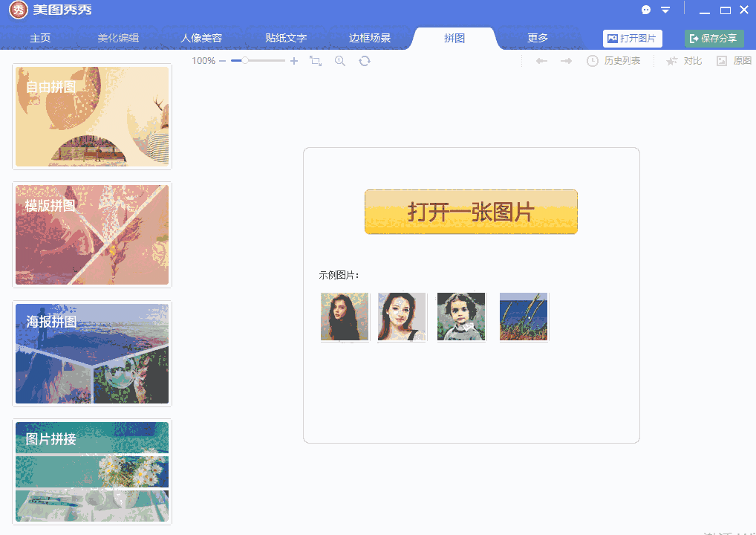Maximize the 美图秀秀 window
Viewport: 756px width, 535px height.
pyautogui.click(x=725, y=10)
